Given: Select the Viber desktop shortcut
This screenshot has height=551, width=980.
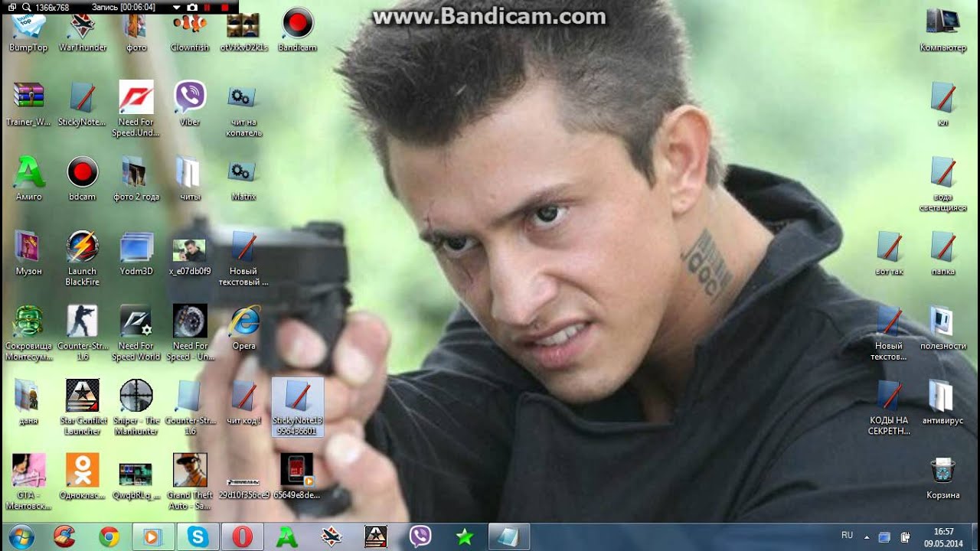Looking at the screenshot, I should coord(190,104).
